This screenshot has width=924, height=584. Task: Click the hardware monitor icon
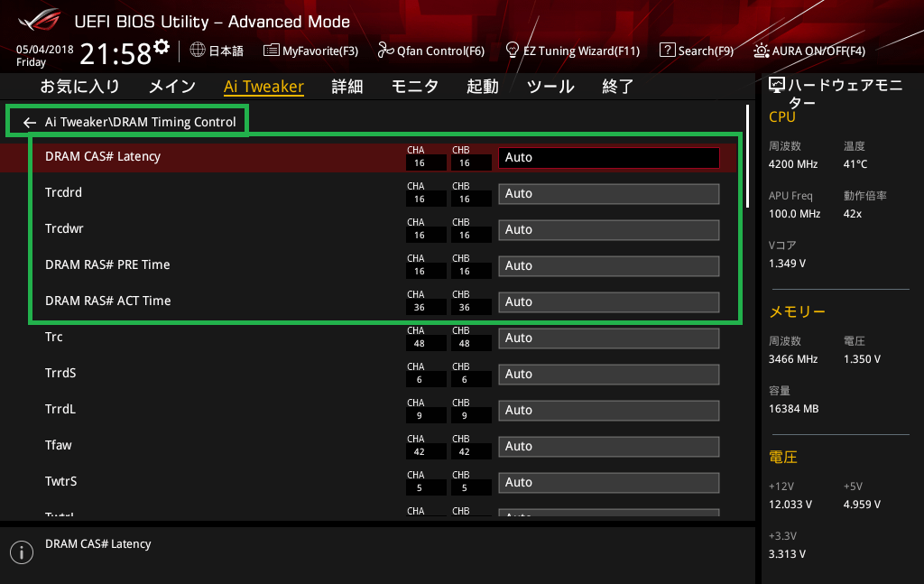pos(777,86)
